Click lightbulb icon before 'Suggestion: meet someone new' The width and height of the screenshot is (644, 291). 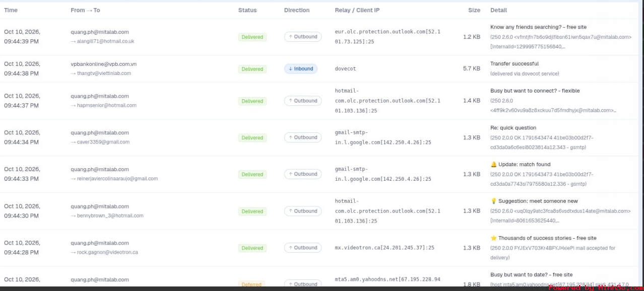coord(493,201)
